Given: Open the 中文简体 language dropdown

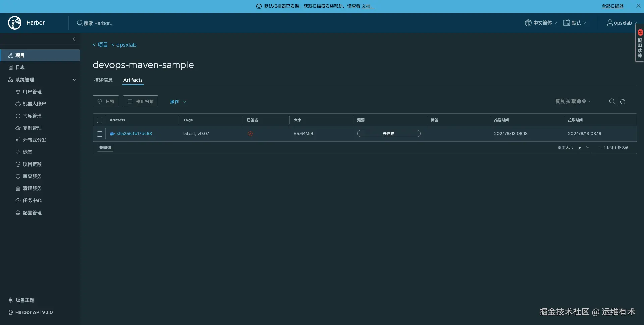Looking at the screenshot, I should (x=541, y=22).
